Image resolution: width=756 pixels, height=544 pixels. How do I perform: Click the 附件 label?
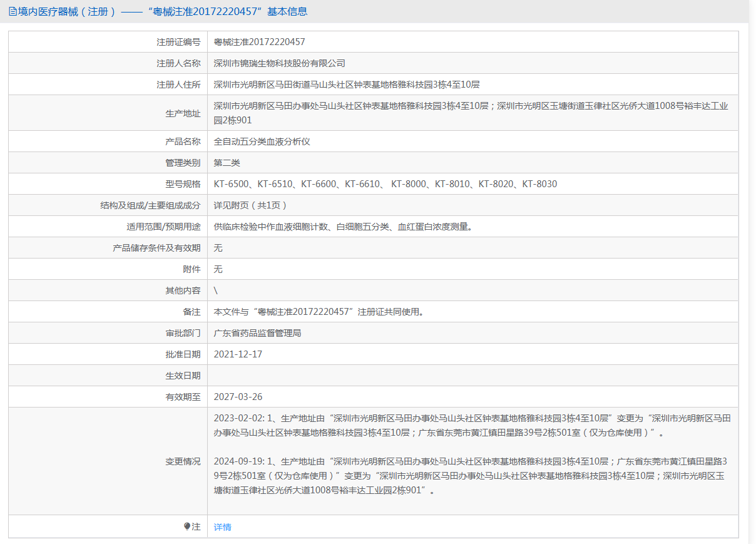point(192,269)
